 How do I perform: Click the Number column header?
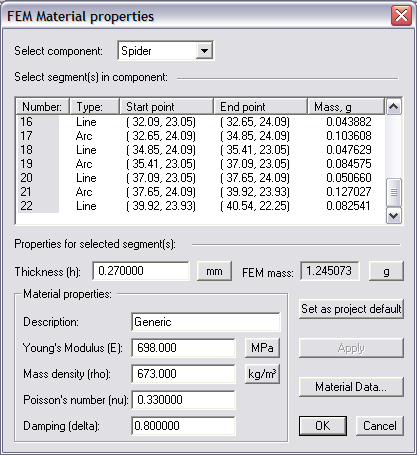click(x=42, y=107)
